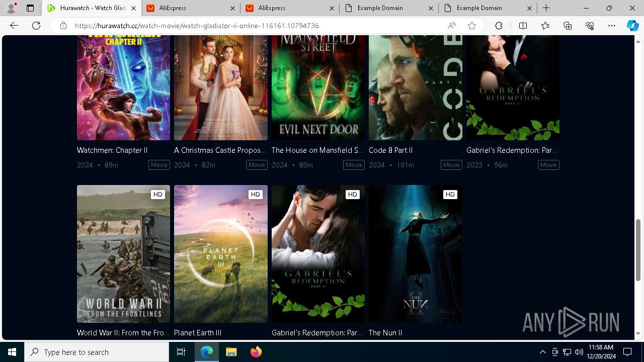
Task: Click HD badge on Planet Earth III
Action: pyautogui.click(x=256, y=195)
